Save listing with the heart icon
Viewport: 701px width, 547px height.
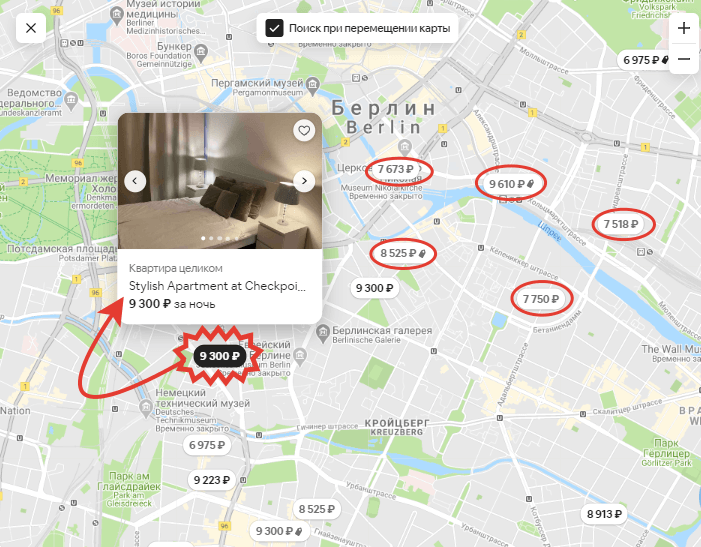point(304,130)
